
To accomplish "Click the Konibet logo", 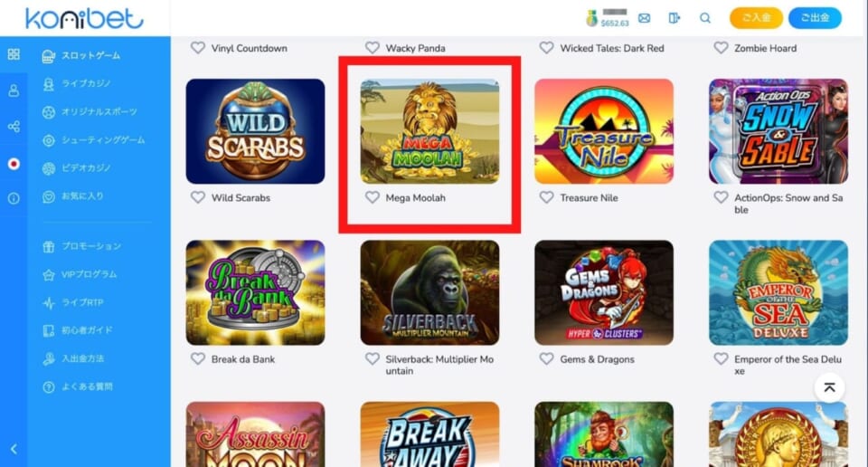I will 84,18.
